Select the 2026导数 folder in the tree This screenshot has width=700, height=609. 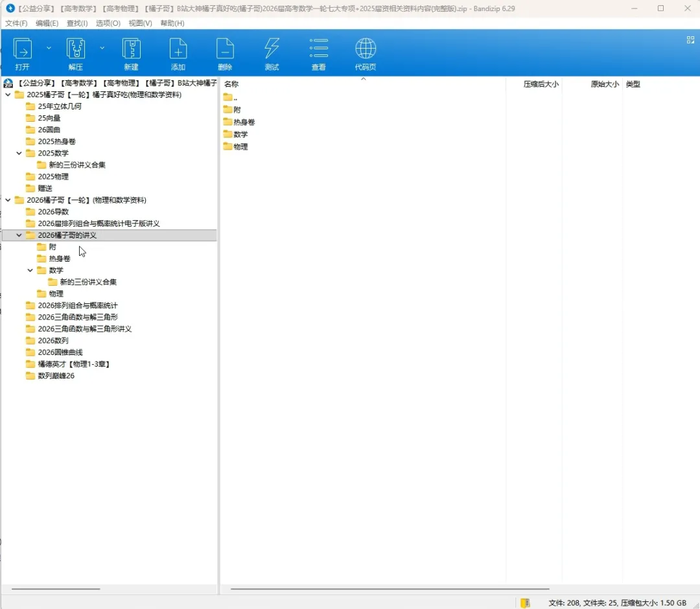47,211
